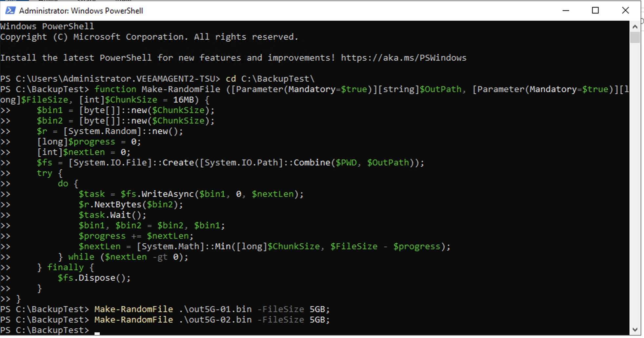
Task: Click the '[System.Math]::Min' text
Action: pos(183,246)
